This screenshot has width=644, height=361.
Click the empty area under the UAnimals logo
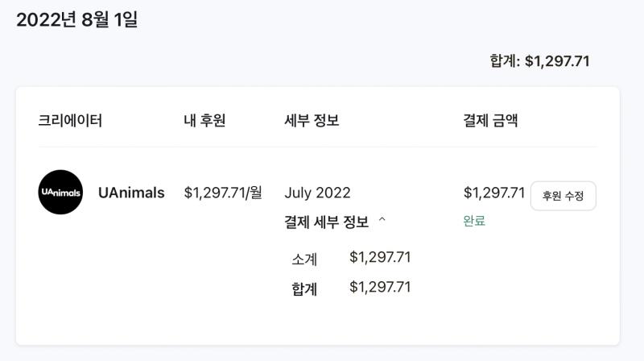[60, 280]
